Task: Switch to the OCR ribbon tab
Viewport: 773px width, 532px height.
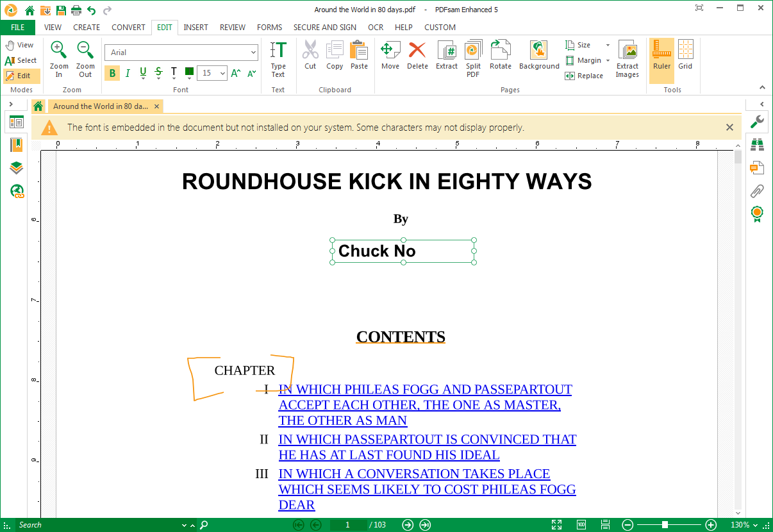Action: [376, 28]
